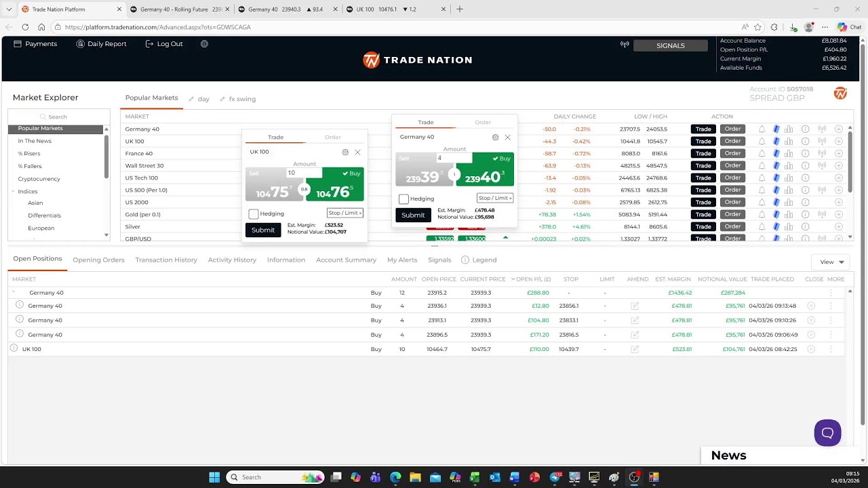The height and width of the screenshot is (488, 868).
Task: Click Amount field in UK 100 ticket
Action: tap(304, 173)
